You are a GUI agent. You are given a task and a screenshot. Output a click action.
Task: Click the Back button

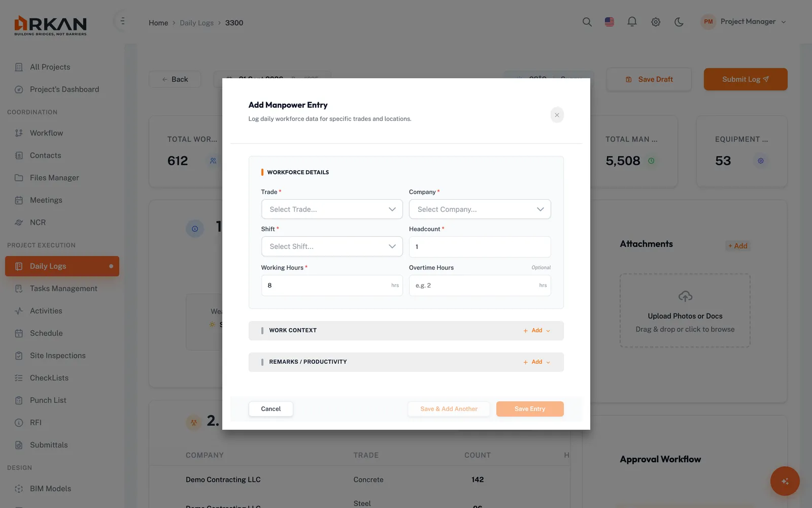point(175,79)
